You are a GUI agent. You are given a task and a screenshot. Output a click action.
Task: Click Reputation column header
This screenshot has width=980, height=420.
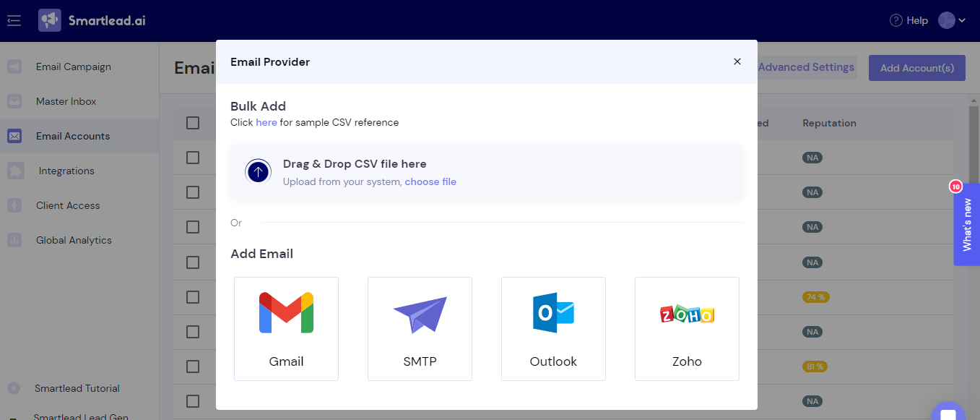point(829,123)
